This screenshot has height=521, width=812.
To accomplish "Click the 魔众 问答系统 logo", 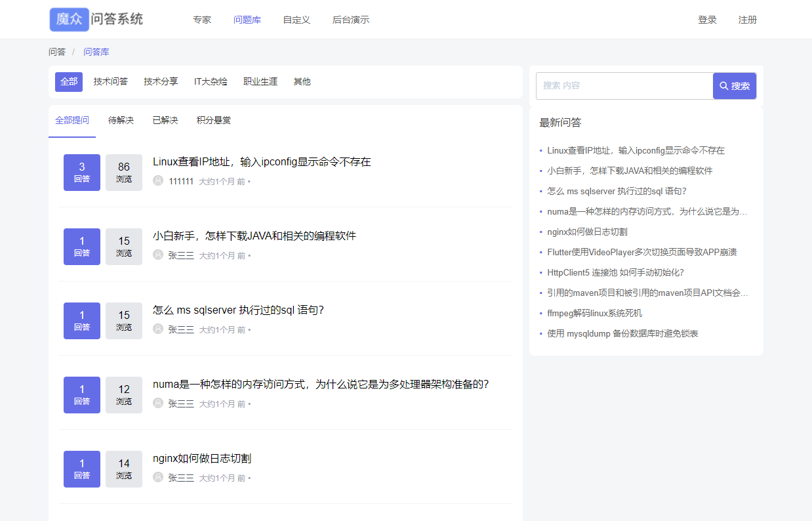I will pos(96,20).
